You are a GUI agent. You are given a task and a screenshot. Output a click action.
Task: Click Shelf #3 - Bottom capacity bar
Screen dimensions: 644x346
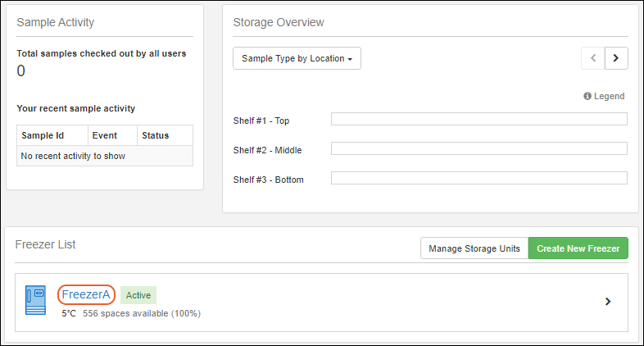point(478,178)
